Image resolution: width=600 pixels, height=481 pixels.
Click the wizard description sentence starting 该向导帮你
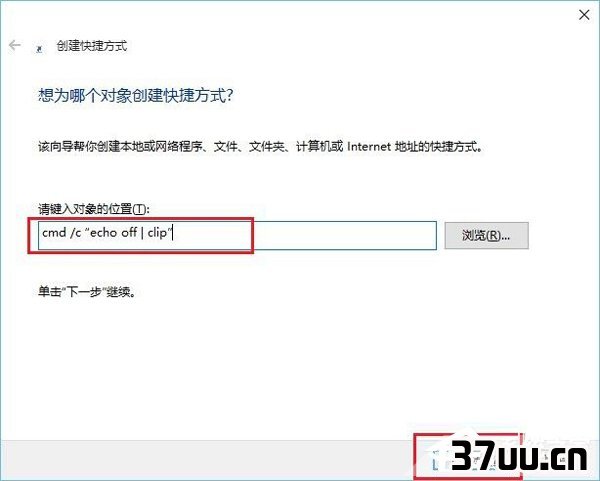pyautogui.click(x=261, y=147)
